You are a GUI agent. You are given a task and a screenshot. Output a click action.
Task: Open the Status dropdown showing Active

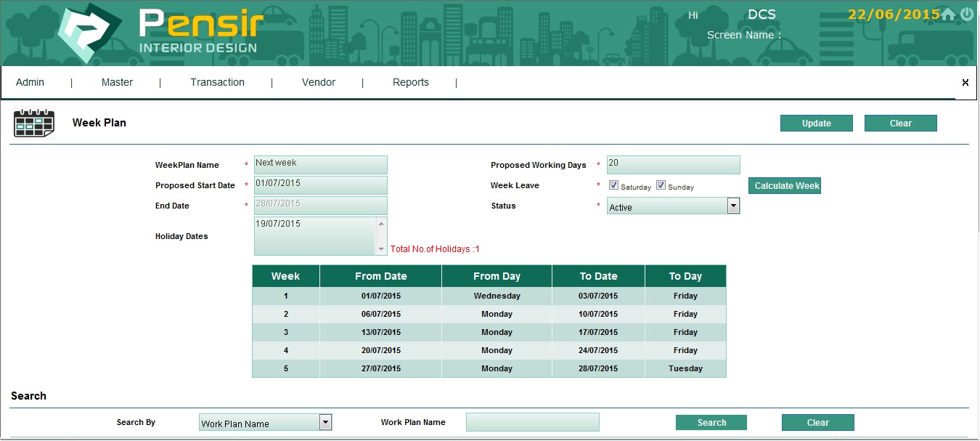[673, 207]
